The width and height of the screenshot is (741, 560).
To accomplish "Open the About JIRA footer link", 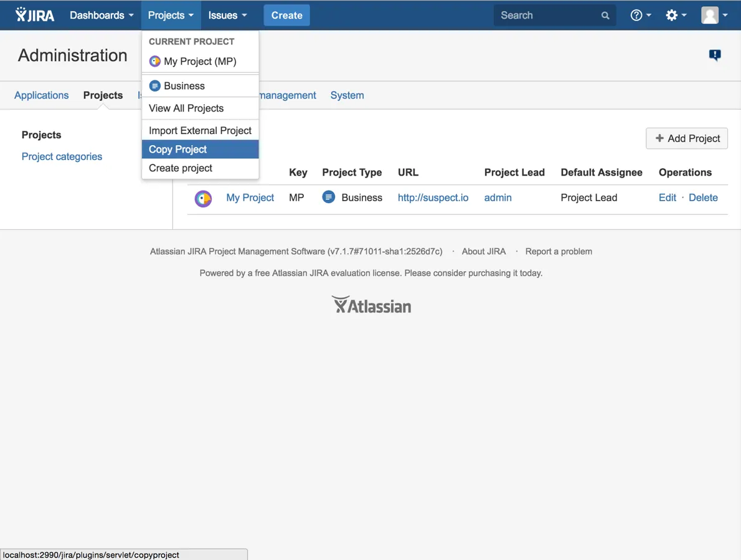I will [483, 252].
